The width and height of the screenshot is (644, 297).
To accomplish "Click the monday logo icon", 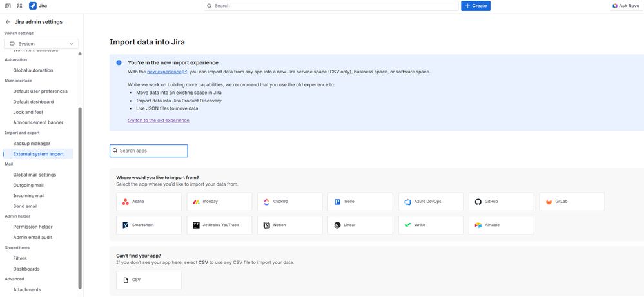I will [x=196, y=202].
